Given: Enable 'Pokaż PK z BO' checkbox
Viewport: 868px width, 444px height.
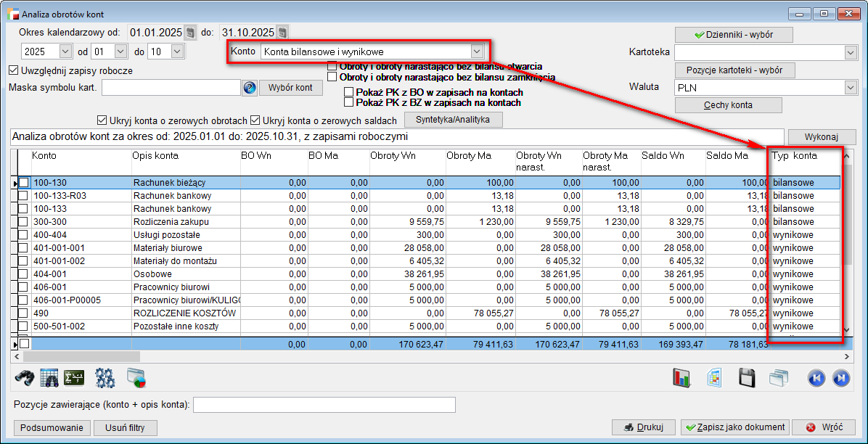Looking at the screenshot, I should 349,93.
